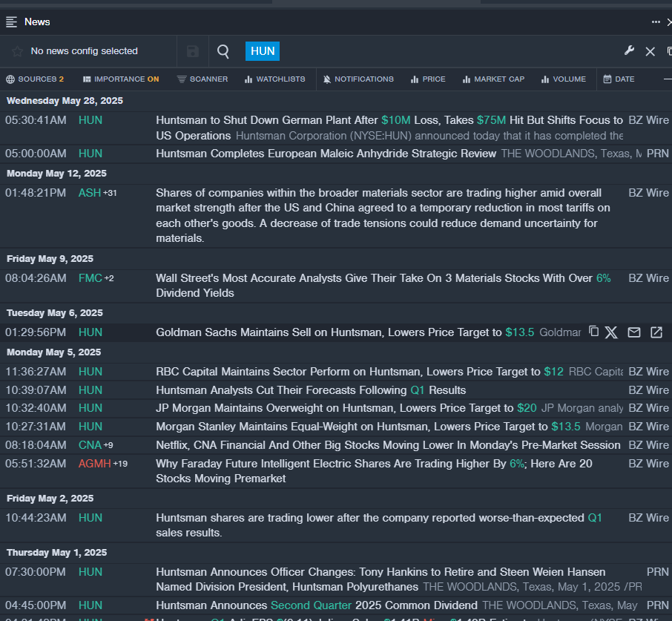
Task: Expand the +19 tickers badge next to AGMH
Action: [120, 464]
